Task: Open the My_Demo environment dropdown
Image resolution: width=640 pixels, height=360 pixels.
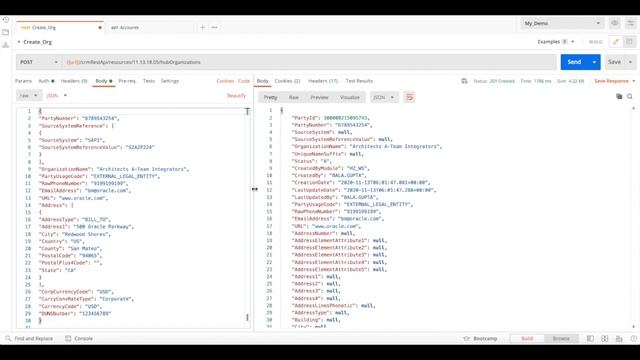Action: click(562, 23)
